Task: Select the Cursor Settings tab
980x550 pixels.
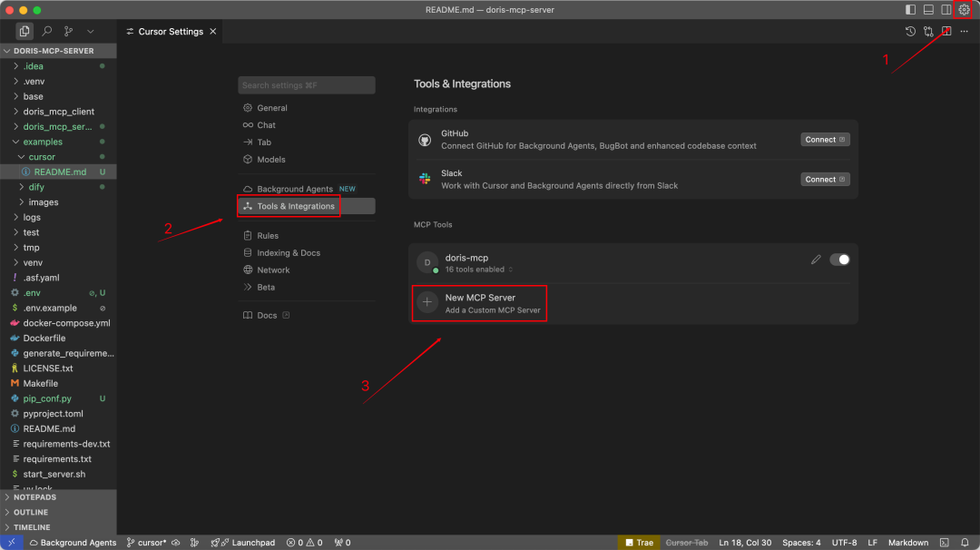Action: (171, 31)
